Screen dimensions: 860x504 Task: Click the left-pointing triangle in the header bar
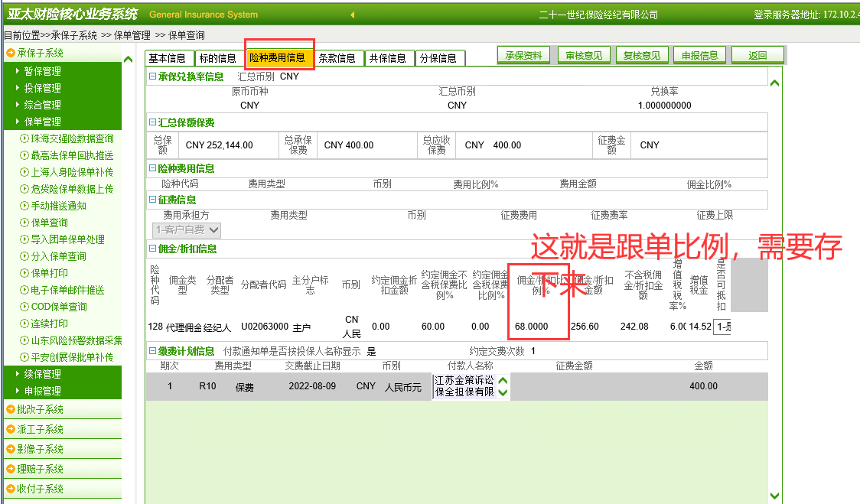pyautogui.click(x=352, y=15)
